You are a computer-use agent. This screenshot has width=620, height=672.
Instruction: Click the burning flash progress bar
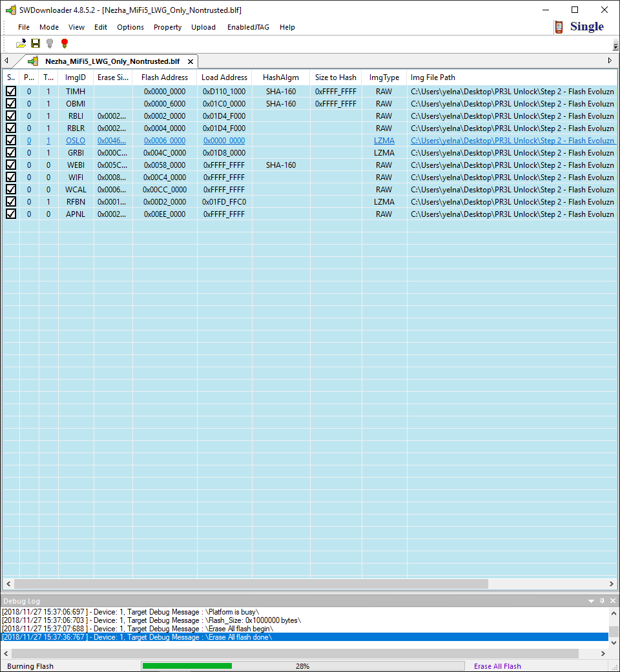pos(302,666)
